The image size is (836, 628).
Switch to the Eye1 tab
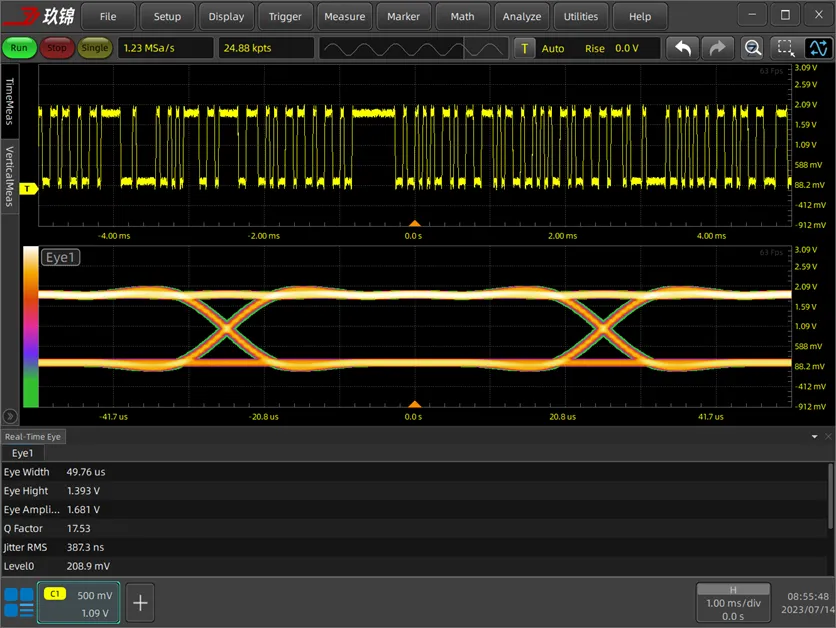click(22, 453)
